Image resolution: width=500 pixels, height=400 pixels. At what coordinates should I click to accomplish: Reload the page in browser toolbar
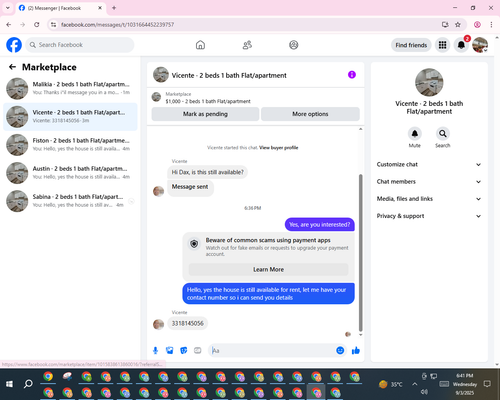37,25
